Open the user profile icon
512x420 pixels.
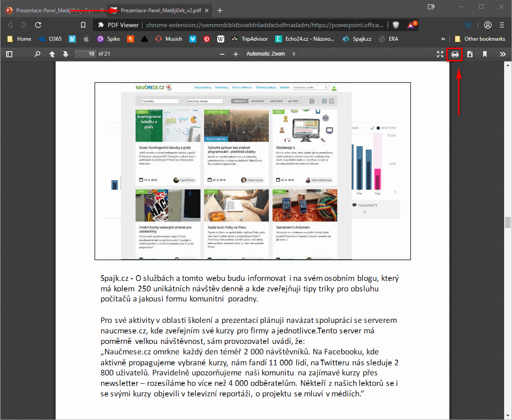point(488,25)
